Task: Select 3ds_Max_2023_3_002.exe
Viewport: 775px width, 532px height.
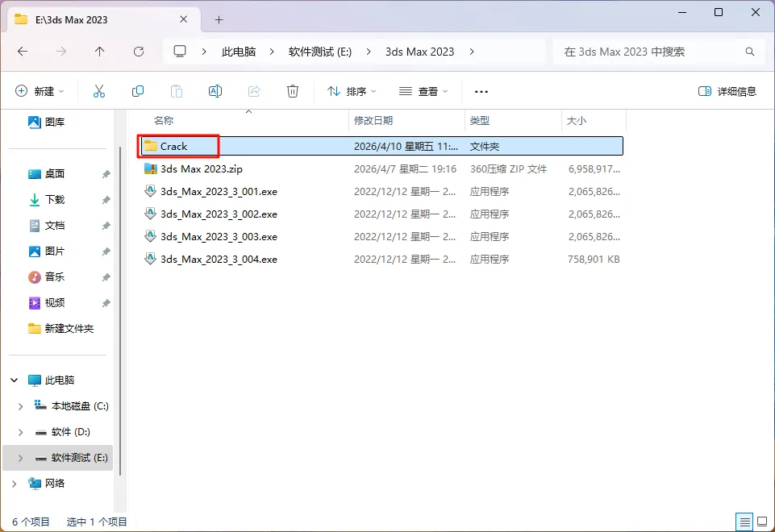Action: [x=381, y=214]
